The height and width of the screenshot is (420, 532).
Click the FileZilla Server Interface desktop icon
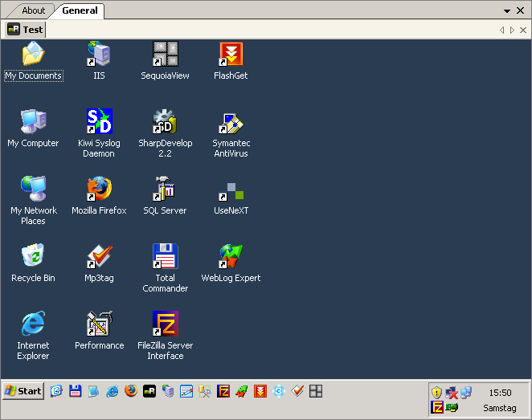165,336
